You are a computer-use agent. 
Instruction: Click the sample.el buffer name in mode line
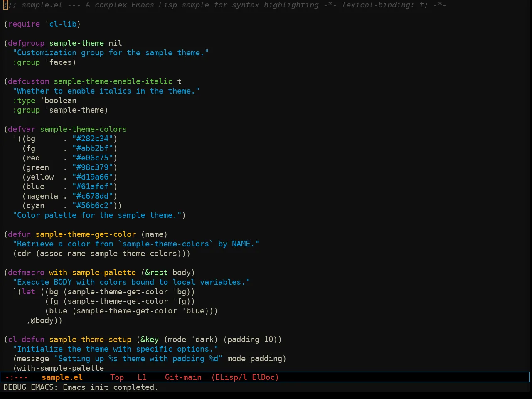(x=62, y=377)
